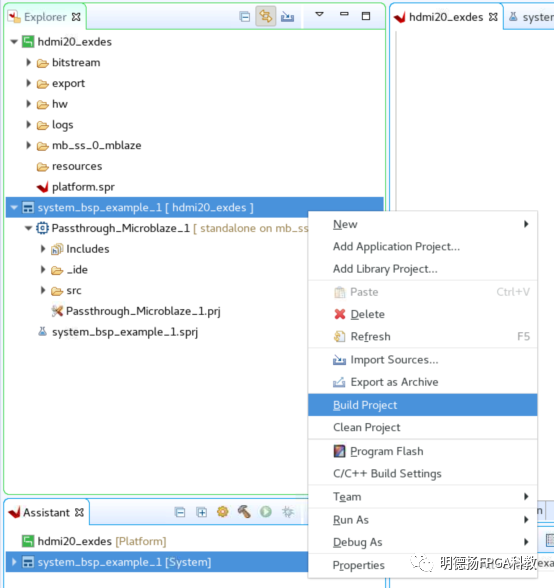Click Collapse All icon in Assistant toolbar
554x588 pixels.
180,512
